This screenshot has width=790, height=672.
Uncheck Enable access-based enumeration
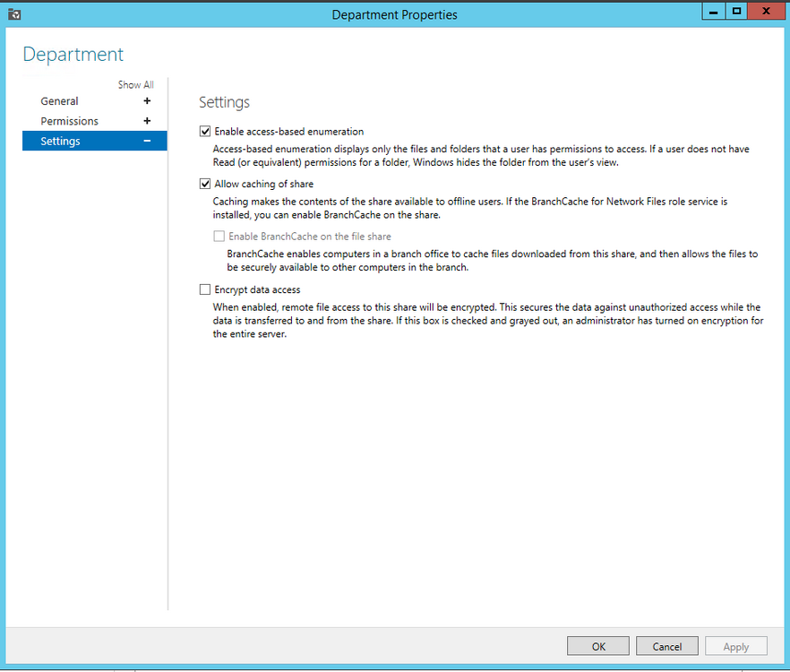tap(205, 132)
